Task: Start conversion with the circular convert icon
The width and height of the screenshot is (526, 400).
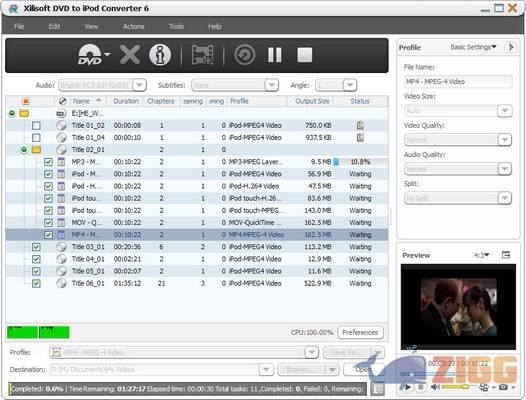Action: coord(245,55)
